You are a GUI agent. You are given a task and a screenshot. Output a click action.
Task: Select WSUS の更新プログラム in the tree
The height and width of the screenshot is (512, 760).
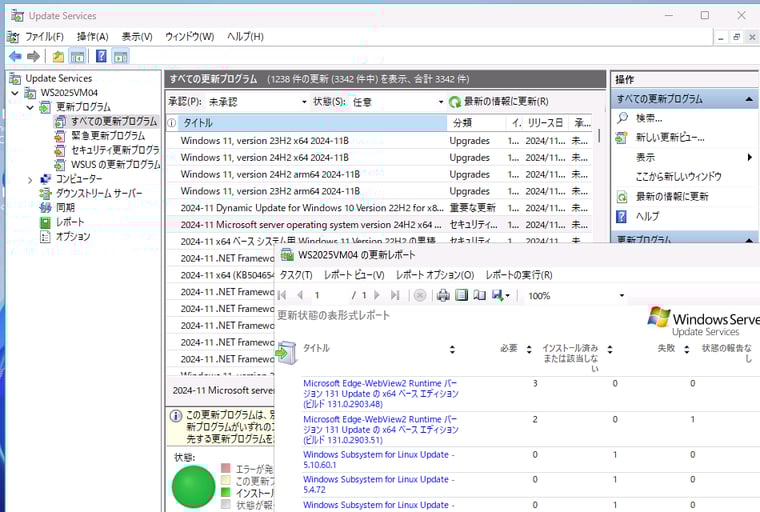(115, 165)
